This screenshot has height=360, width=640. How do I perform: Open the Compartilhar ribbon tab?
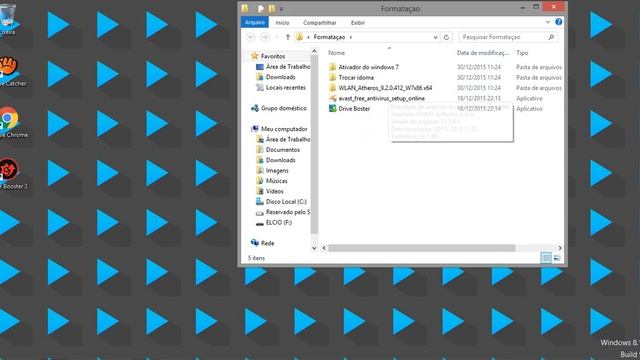320,23
